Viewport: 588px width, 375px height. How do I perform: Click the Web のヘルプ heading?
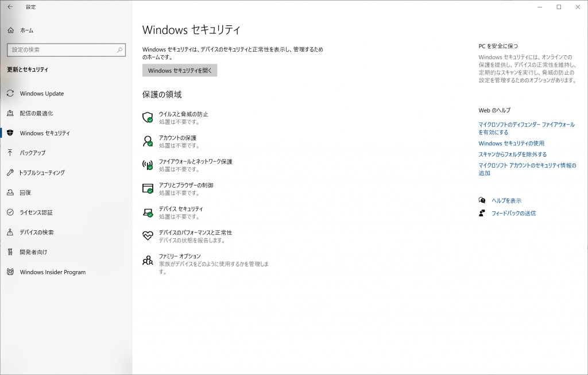494,110
